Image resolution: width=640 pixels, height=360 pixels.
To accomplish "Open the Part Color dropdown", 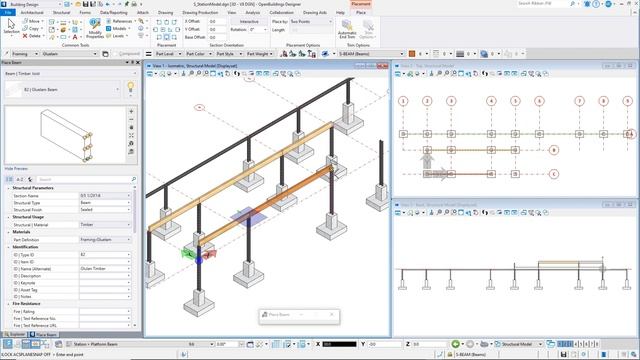I will (199, 54).
